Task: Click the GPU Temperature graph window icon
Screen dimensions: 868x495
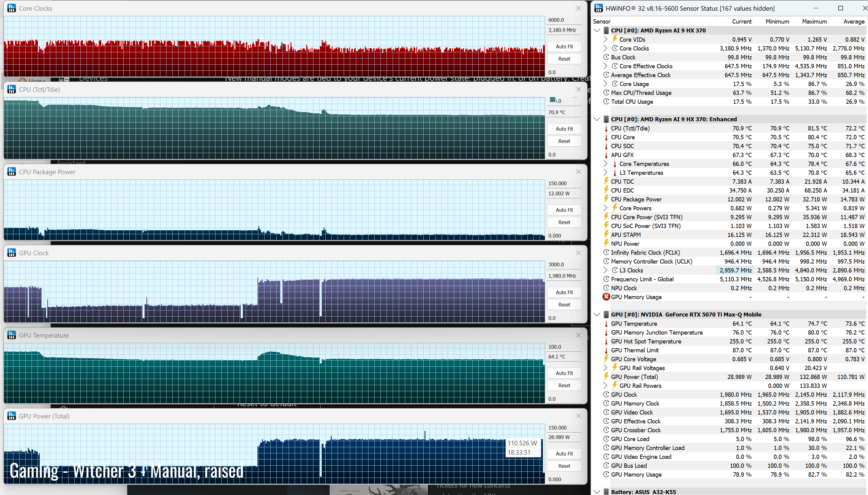Action: 12,335
